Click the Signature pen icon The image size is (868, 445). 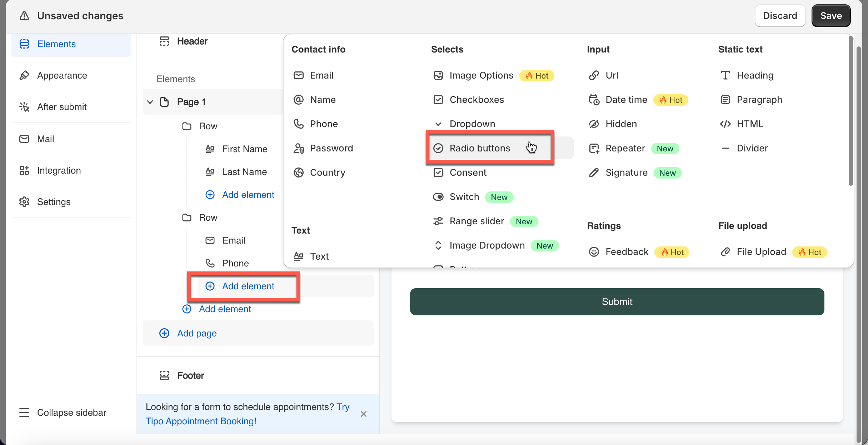tap(594, 173)
